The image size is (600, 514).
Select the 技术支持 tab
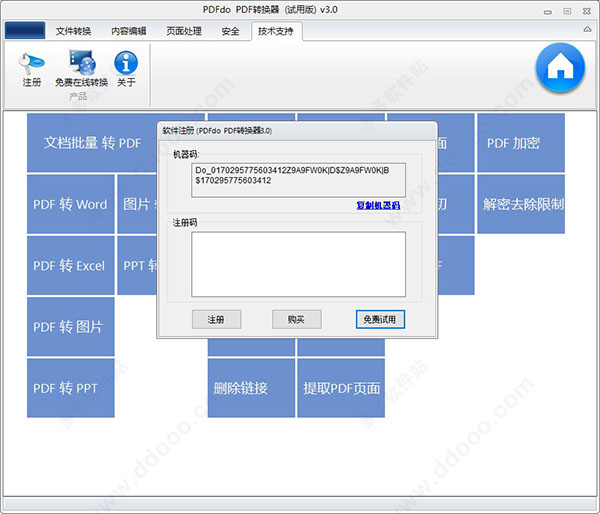coord(276,31)
